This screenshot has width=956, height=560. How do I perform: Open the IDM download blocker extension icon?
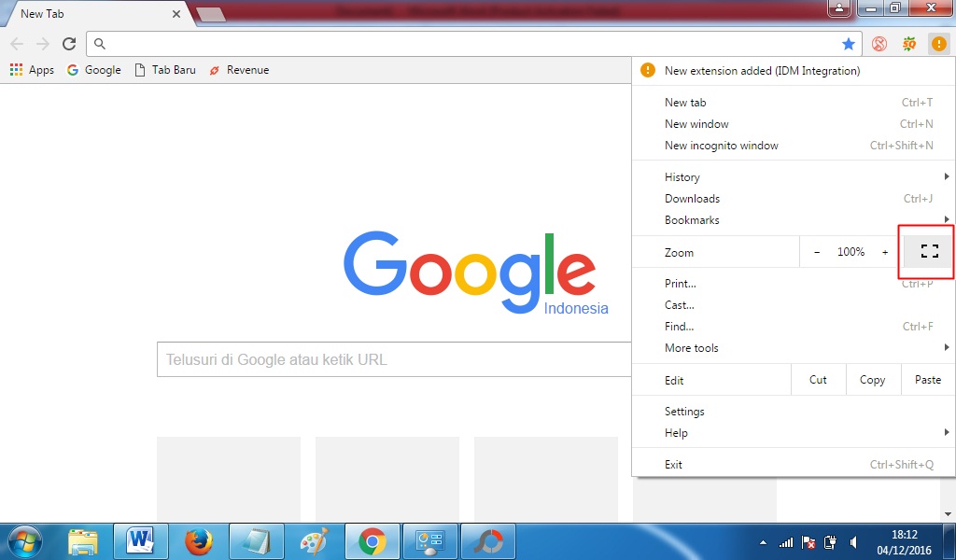pyautogui.click(x=878, y=42)
